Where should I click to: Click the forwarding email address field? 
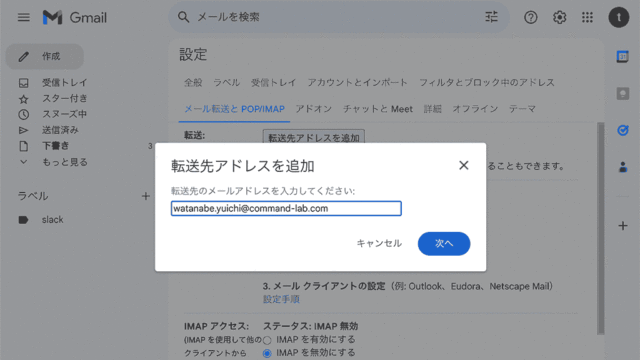[x=286, y=209]
